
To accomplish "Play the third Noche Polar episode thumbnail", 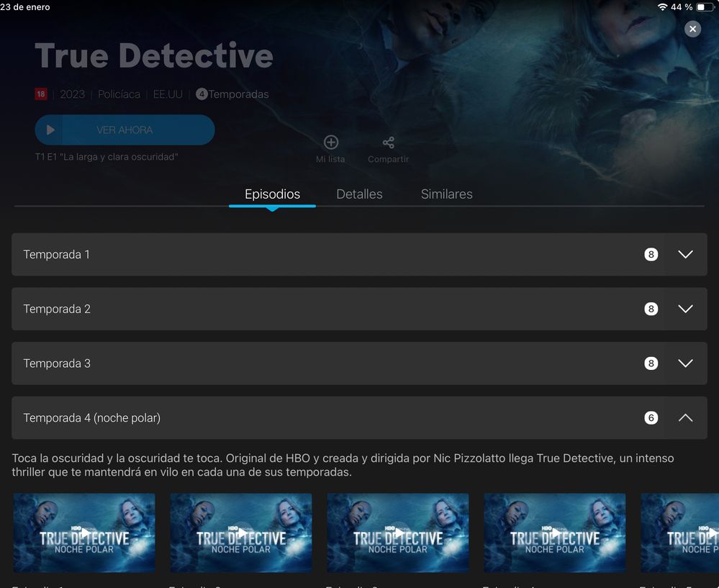I will (x=398, y=533).
